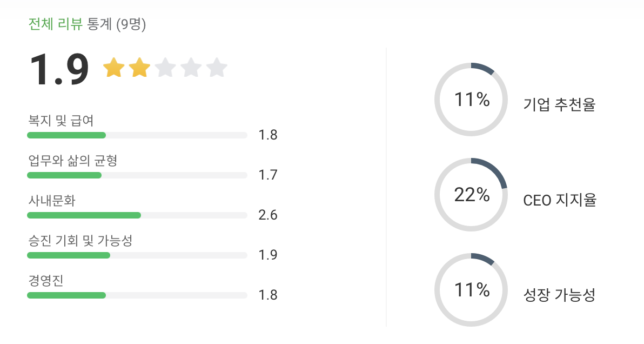Click the 승진 기회 및 가능성 bar
This screenshot has width=644, height=344.
[x=137, y=255]
